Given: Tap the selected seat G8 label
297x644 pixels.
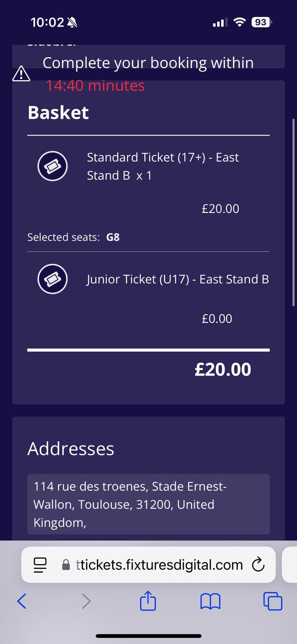Looking at the screenshot, I should (113, 237).
